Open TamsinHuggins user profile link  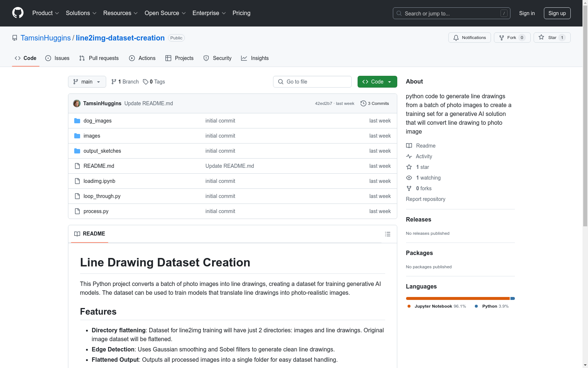[46, 38]
